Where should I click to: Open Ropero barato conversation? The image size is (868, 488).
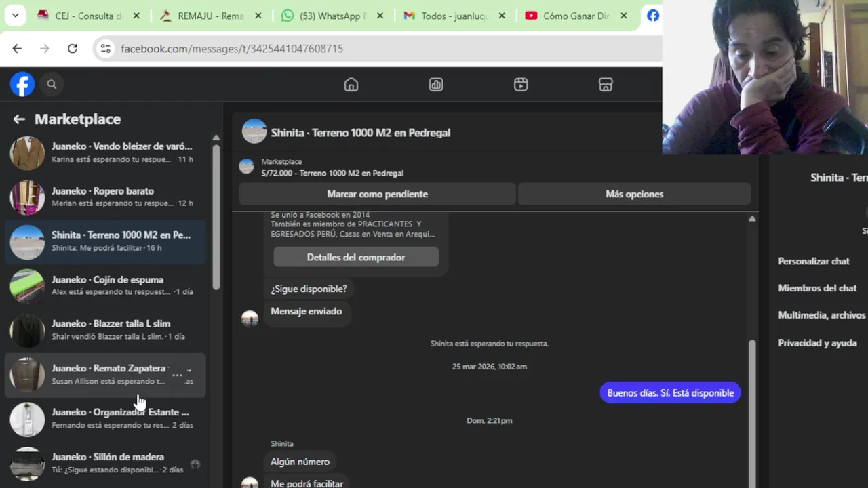point(105,197)
